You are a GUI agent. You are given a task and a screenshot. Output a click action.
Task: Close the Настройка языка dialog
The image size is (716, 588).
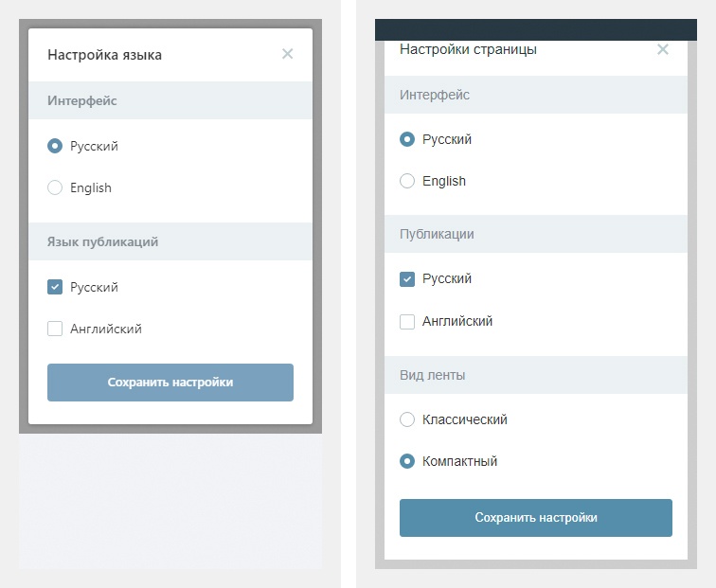287,54
